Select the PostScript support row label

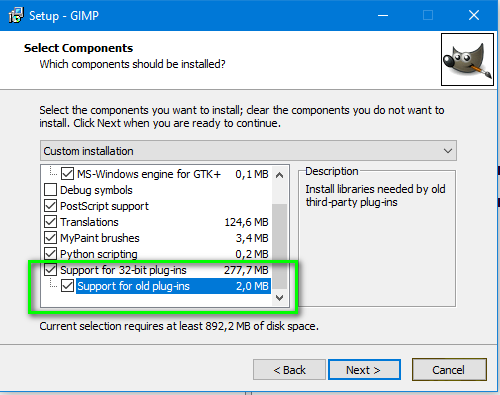[x=104, y=206]
